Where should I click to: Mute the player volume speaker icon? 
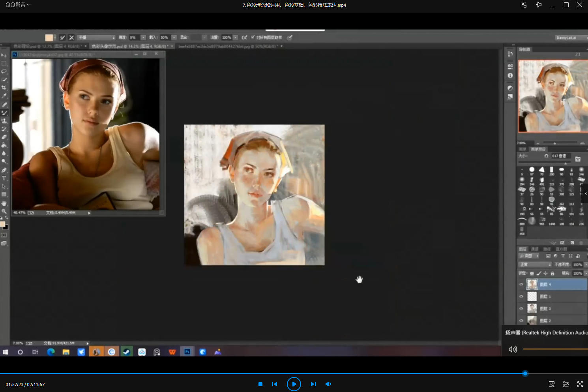point(328,384)
